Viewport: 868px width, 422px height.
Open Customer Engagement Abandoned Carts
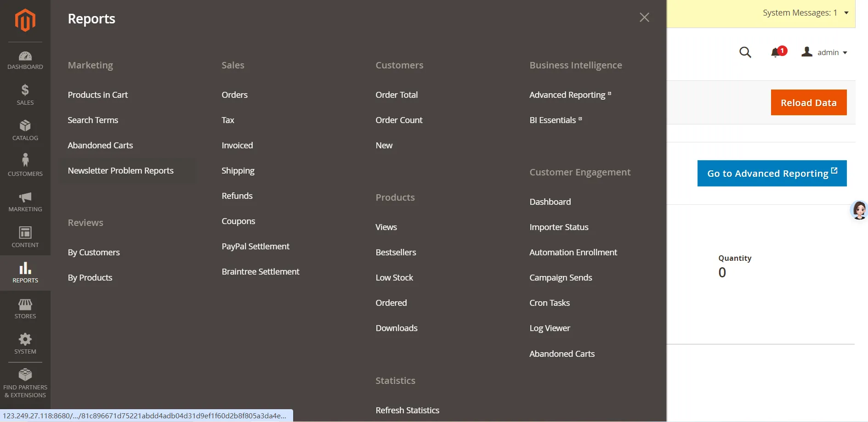click(x=562, y=354)
